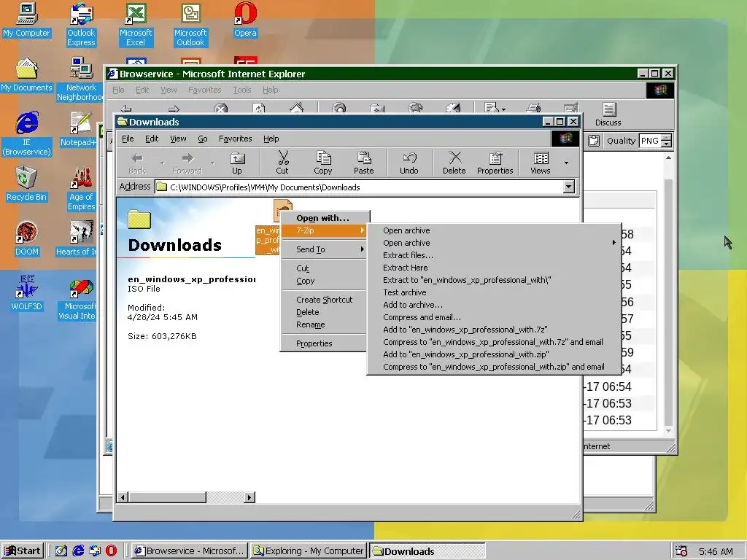Choose Add to "en_windows_xp_professional_with.zip"
747x560 pixels.
(x=495, y=354)
